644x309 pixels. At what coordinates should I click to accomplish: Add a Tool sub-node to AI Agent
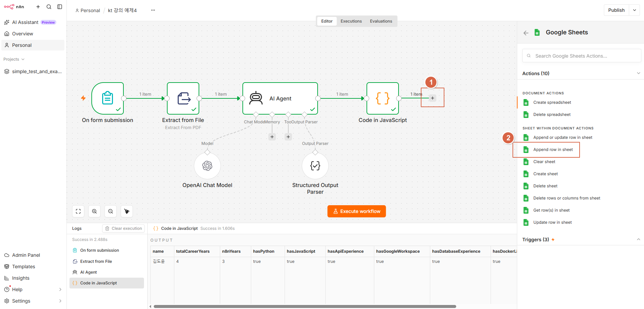288,137
